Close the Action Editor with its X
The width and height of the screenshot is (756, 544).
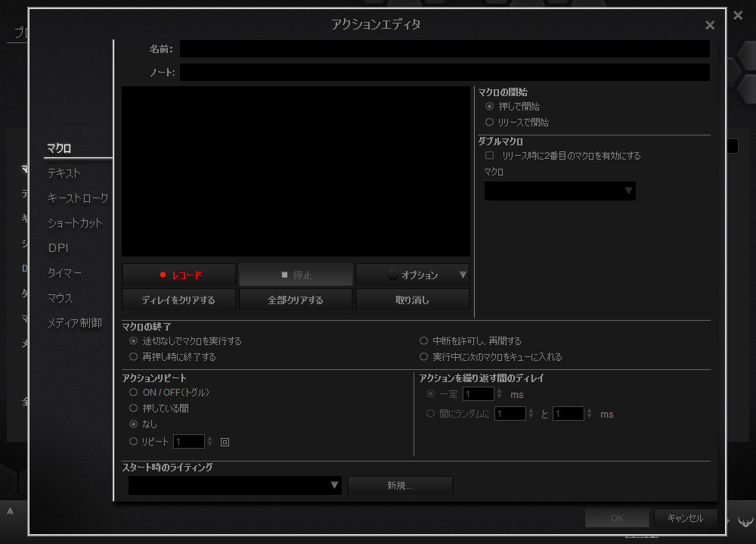coord(710,25)
